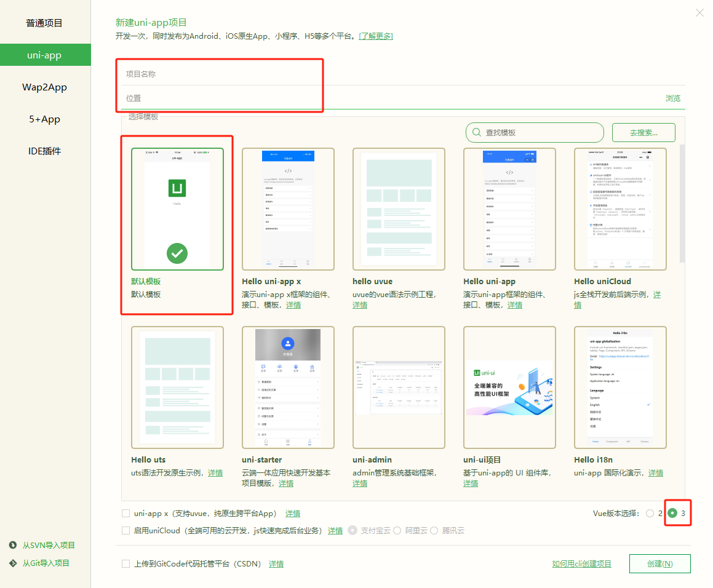713x588 pixels.
Task: Select the Hello i18n template
Action: [620, 387]
